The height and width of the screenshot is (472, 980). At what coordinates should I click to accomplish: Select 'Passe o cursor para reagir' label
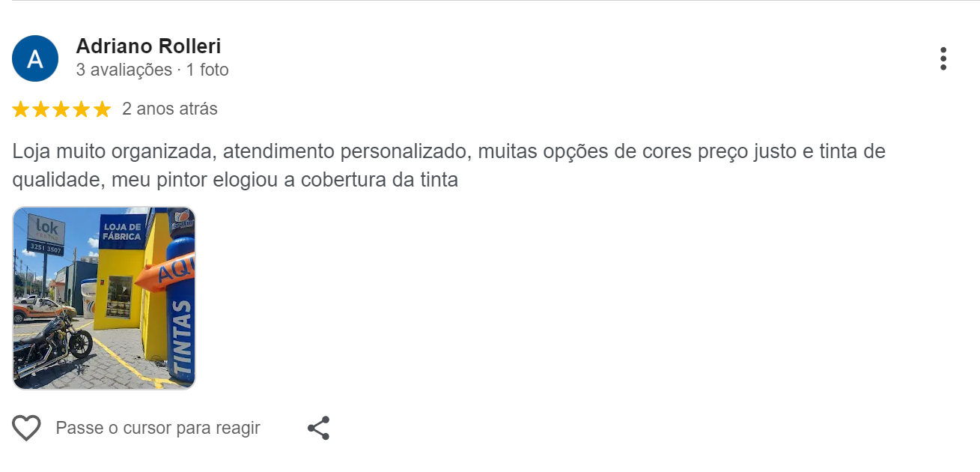(x=157, y=427)
